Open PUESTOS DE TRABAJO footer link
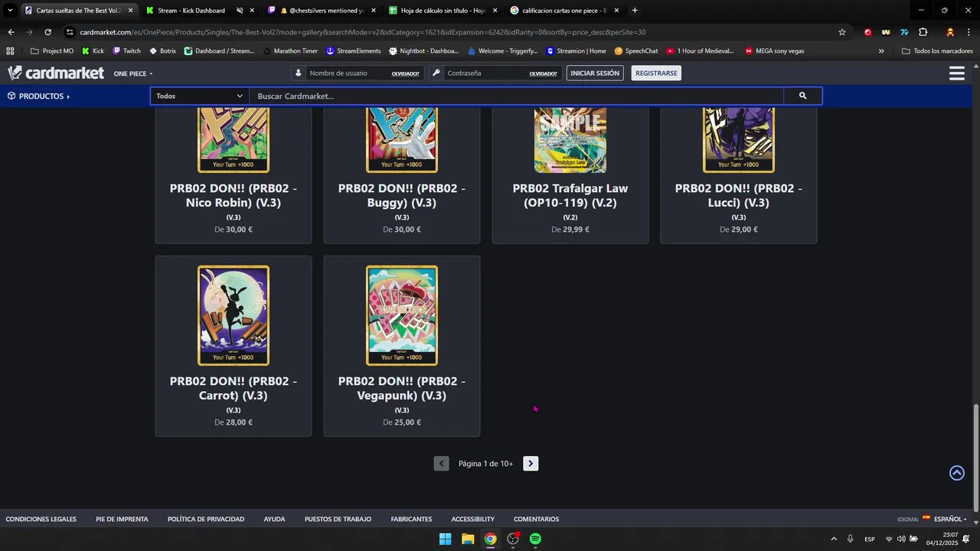The image size is (980, 551). pyautogui.click(x=338, y=519)
